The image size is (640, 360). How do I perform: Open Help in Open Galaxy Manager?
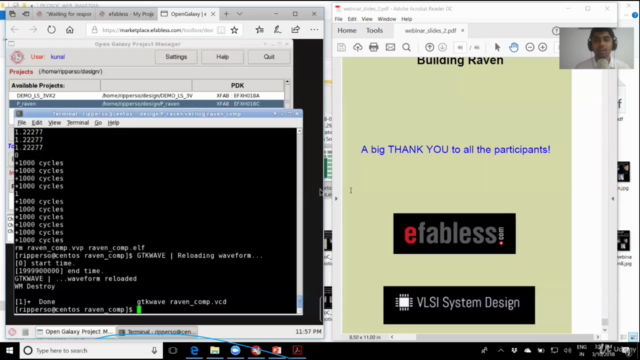tap(222, 57)
